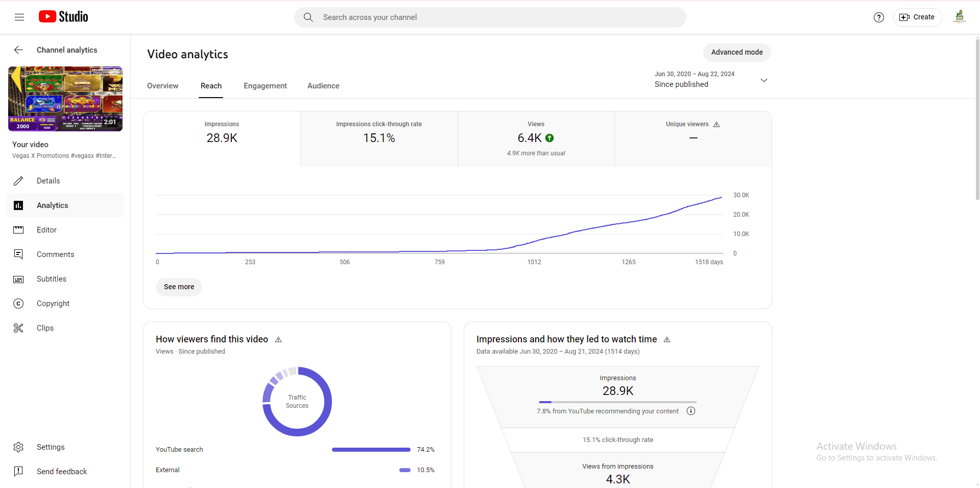Screen dimensions: 980x488
Task: Click the info icon beside recommending content
Action: 690,411
